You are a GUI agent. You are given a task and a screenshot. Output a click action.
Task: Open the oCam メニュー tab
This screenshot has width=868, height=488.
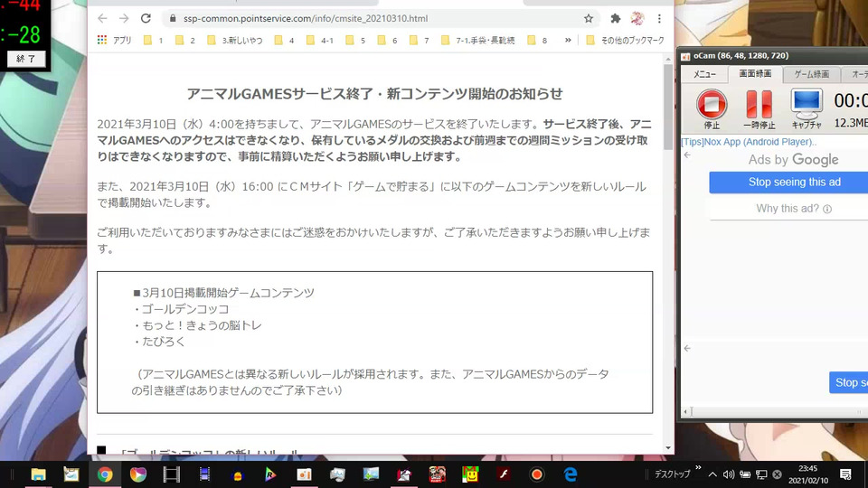(x=704, y=74)
